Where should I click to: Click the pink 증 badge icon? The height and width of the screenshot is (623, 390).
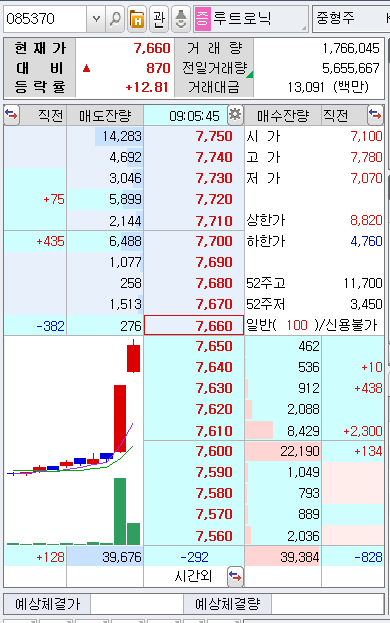click(x=202, y=19)
